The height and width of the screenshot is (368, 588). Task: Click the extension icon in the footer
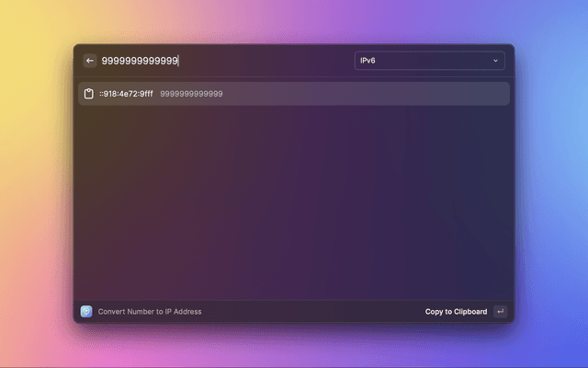(86, 311)
